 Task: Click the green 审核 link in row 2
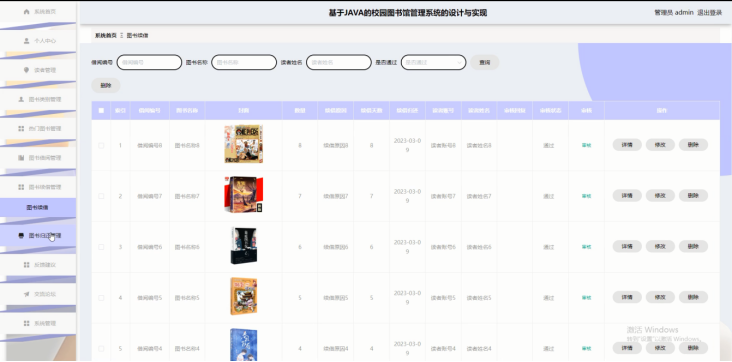586,196
